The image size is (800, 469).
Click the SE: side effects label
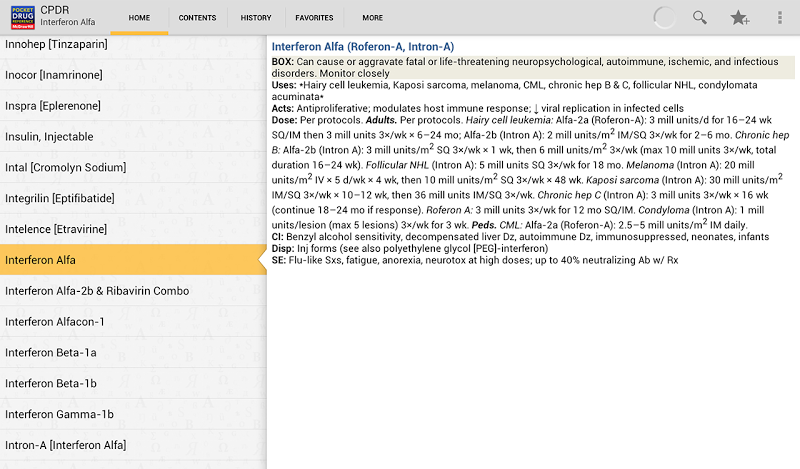279,260
